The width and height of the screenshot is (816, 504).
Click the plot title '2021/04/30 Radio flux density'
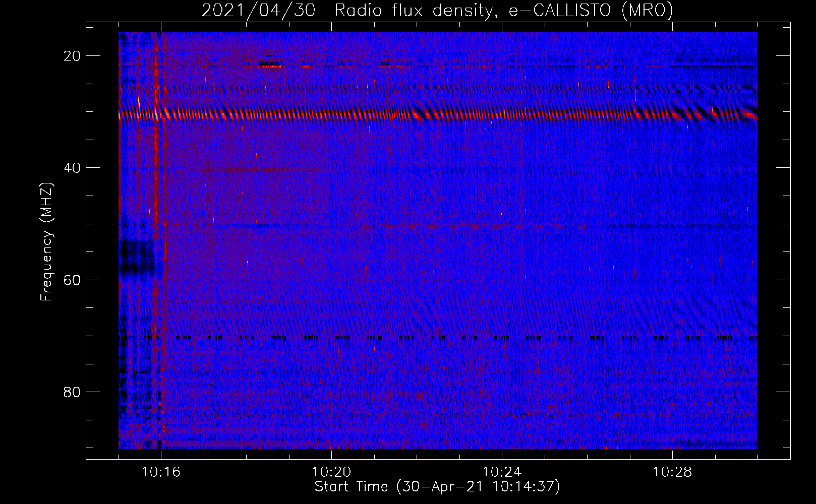(437, 10)
